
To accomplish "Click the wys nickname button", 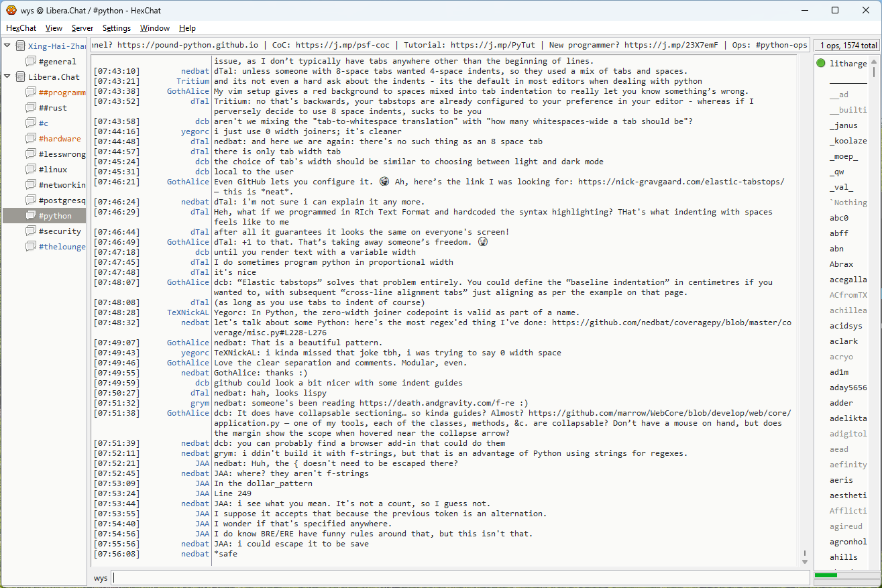I will pyautogui.click(x=101, y=578).
